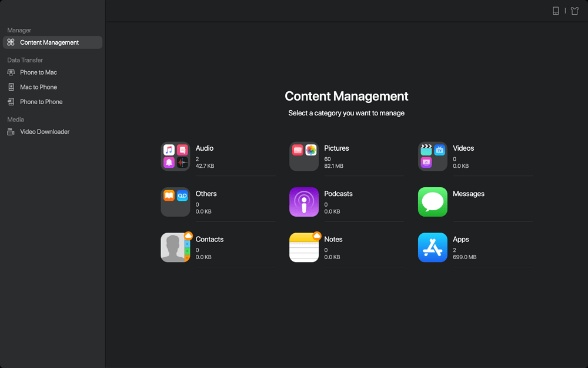Go to Phone to Mac transfer
This screenshot has width=588, height=368.
coord(39,72)
